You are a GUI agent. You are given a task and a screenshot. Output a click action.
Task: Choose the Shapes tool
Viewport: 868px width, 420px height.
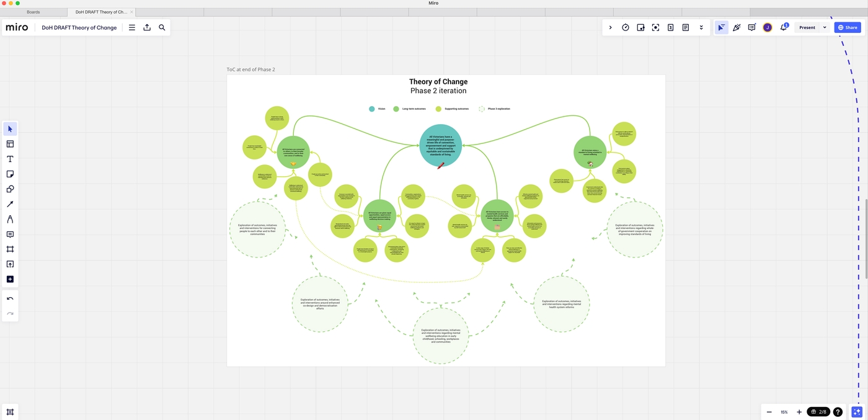coord(10,189)
